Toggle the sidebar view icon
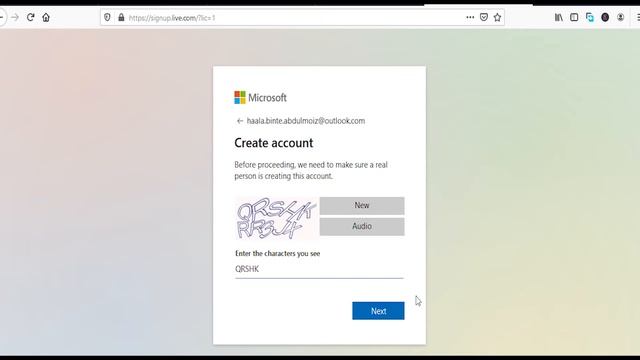Viewport: 640px width, 360px height. tap(574, 17)
